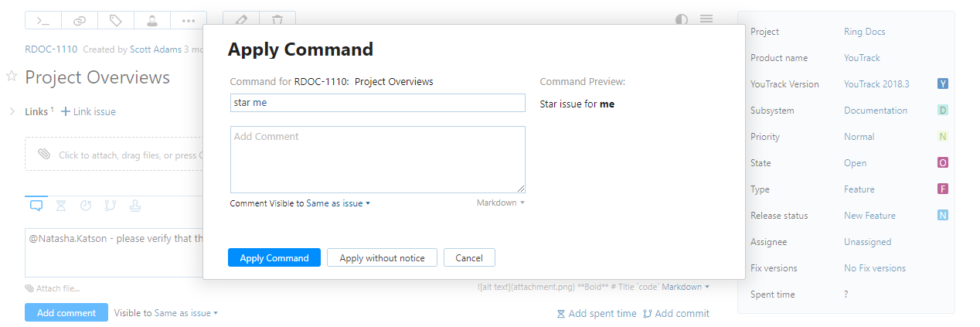
Task: Click the pencil edit issue icon
Action: pyautogui.click(x=241, y=20)
